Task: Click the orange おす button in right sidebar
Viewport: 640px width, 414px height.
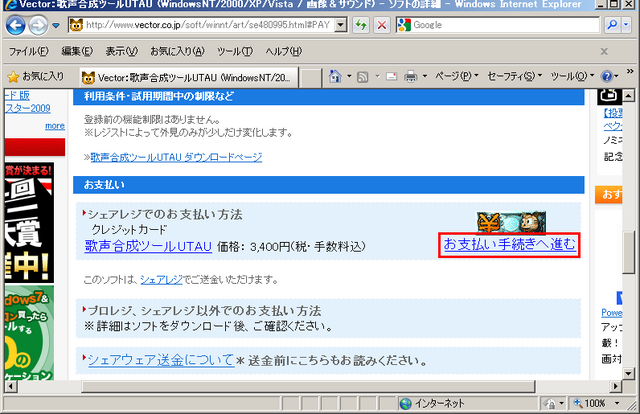Action: tap(609, 194)
